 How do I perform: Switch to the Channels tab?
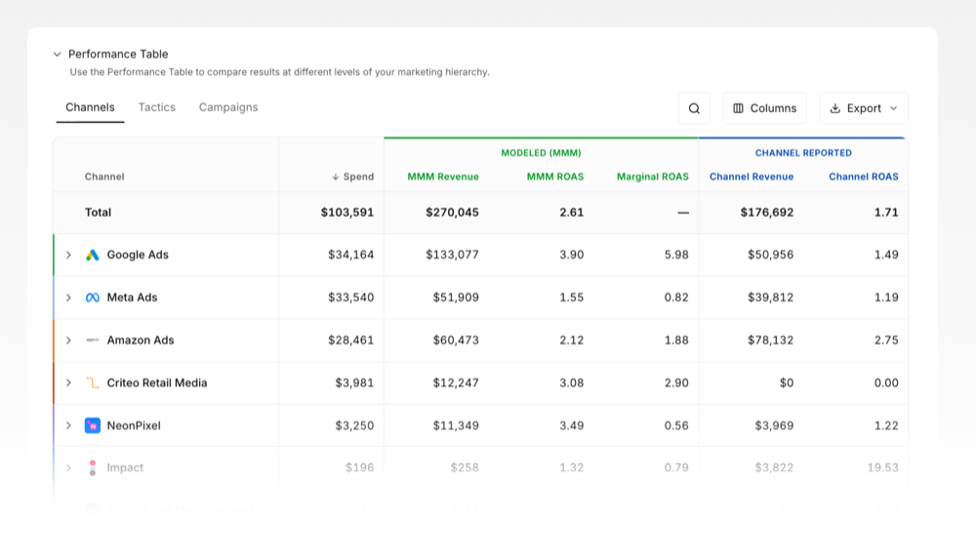point(90,107)
